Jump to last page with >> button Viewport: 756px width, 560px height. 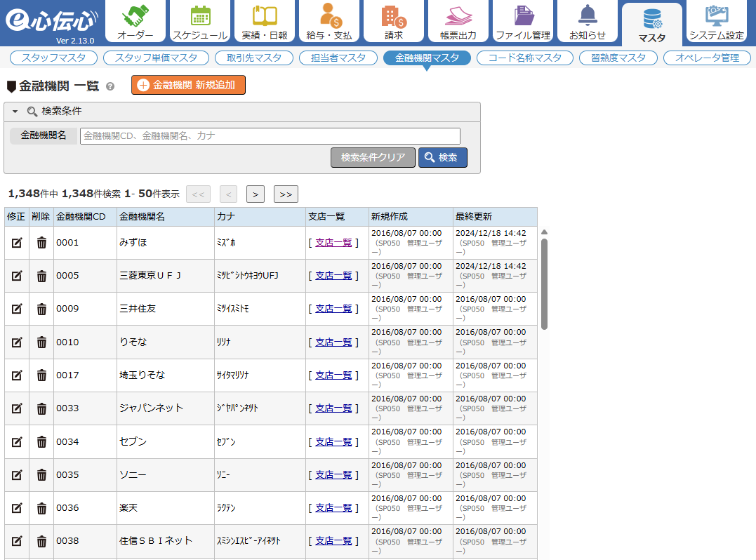[x=286, y=194]
